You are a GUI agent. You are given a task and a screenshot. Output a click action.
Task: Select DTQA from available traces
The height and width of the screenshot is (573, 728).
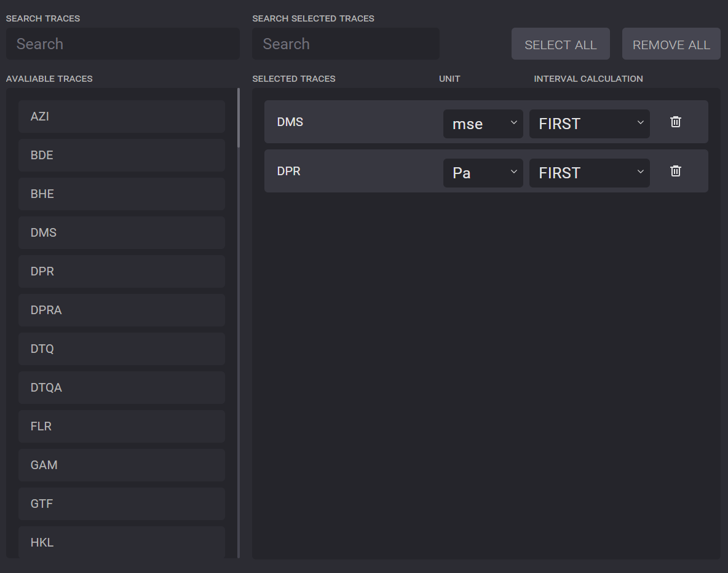point(121,387)
